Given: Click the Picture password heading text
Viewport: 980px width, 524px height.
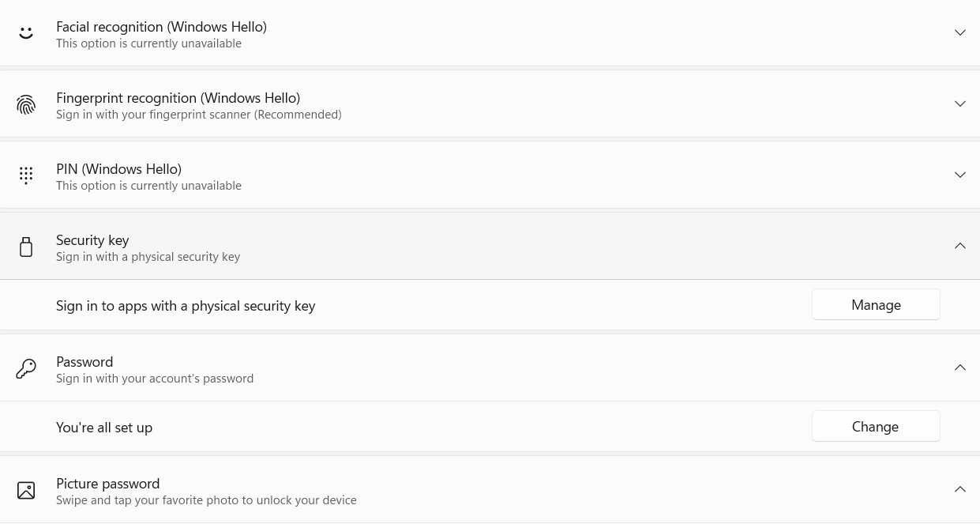Looking at the screenshot, I should coord(107,484).
